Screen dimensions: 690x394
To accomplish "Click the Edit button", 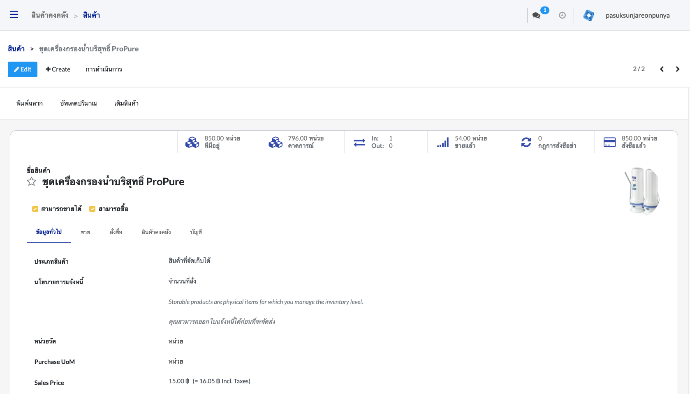I will [22, 69].
